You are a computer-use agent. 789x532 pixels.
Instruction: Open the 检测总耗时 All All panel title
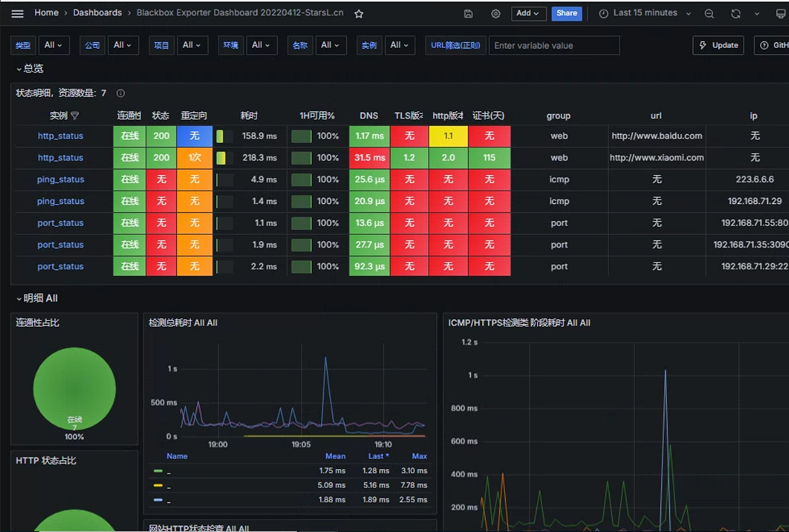pyautogui.click(x=183, y=323)
